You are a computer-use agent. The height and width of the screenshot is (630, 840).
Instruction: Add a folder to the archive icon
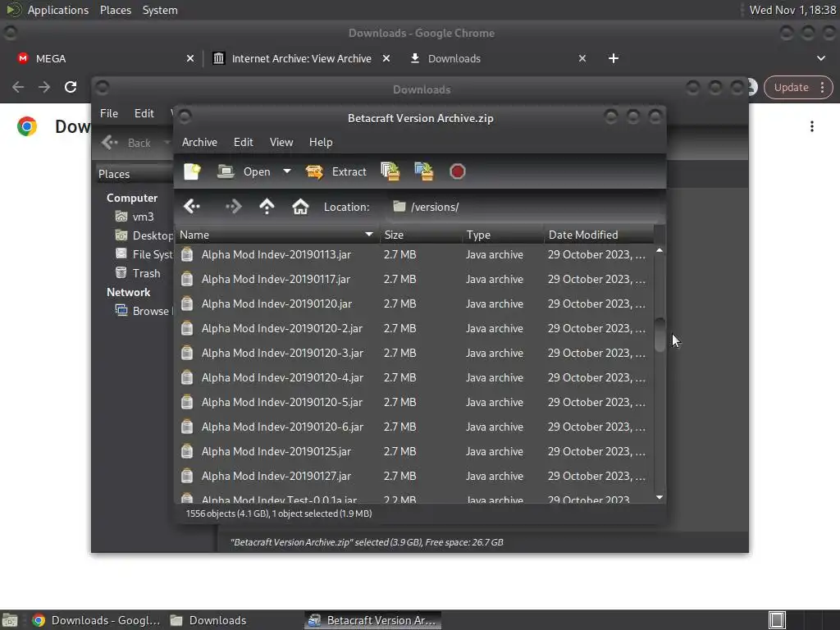(x=424, y=171)
